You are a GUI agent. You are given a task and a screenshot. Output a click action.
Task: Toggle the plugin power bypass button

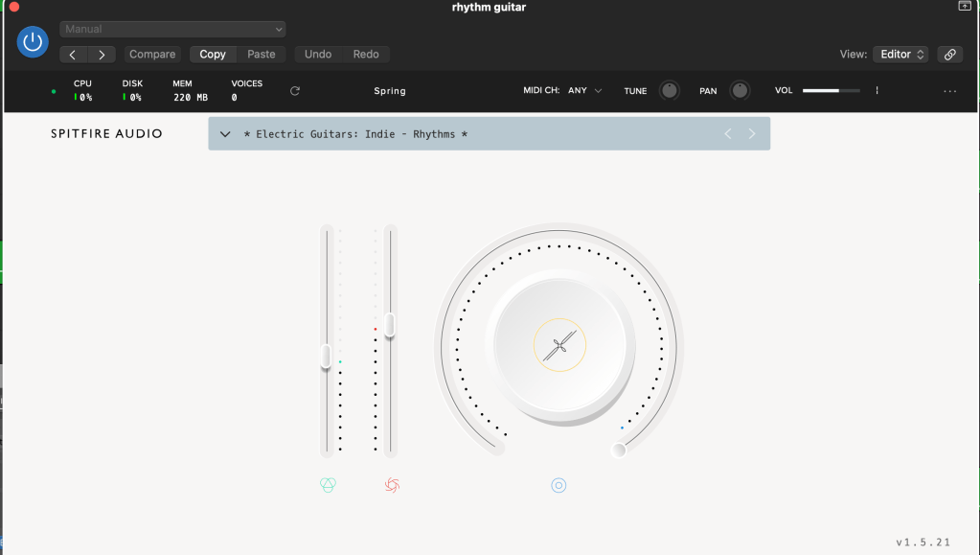[x=33, y=41]
